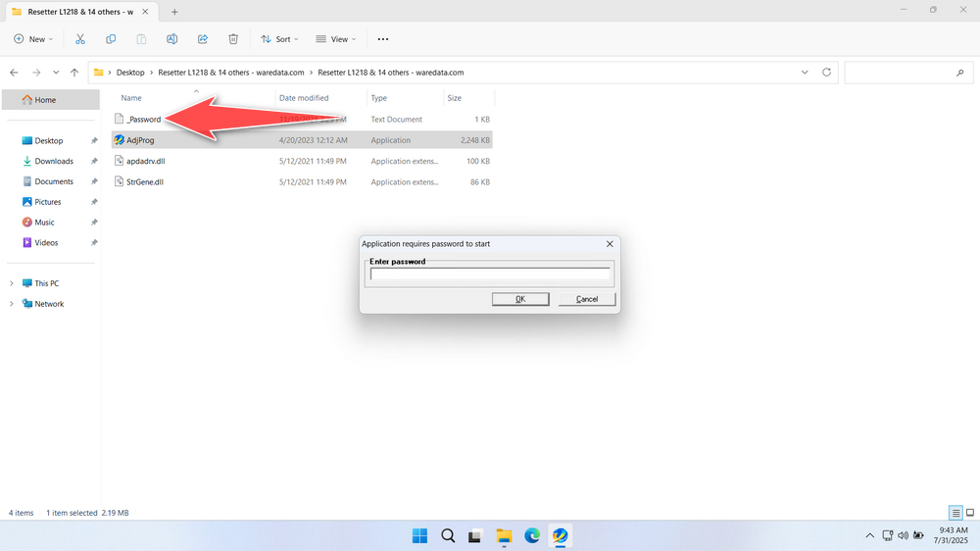The height and width of the screenshot is (551, 980).
Task: Add a new Explorer tab
Action: tap(174, 12)
